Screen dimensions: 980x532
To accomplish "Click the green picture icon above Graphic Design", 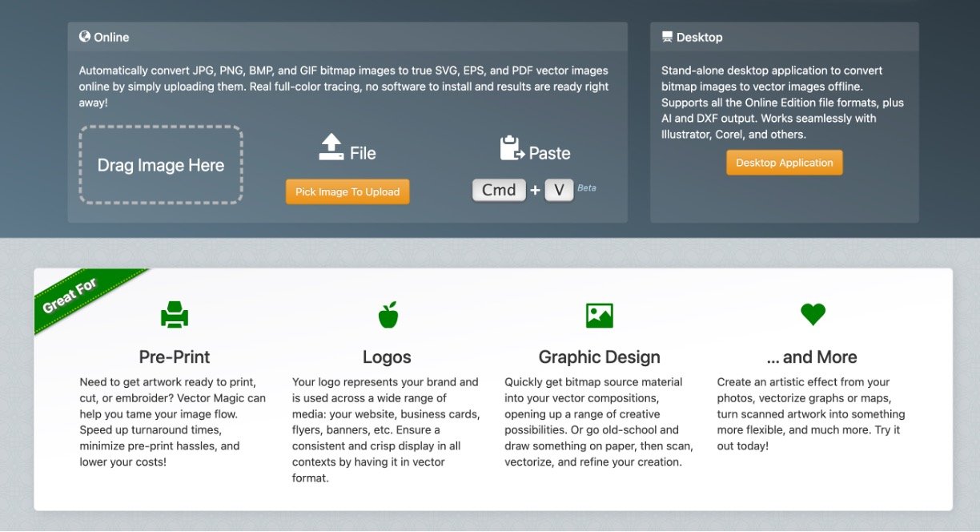I will (x=599, y=315).
